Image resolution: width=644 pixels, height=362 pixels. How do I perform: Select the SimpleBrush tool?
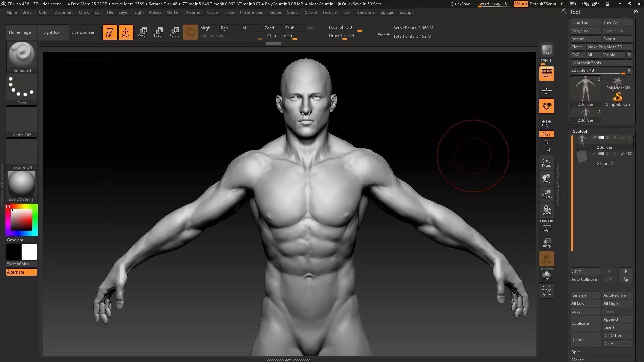pyautogui.click(x=618, y=100)
